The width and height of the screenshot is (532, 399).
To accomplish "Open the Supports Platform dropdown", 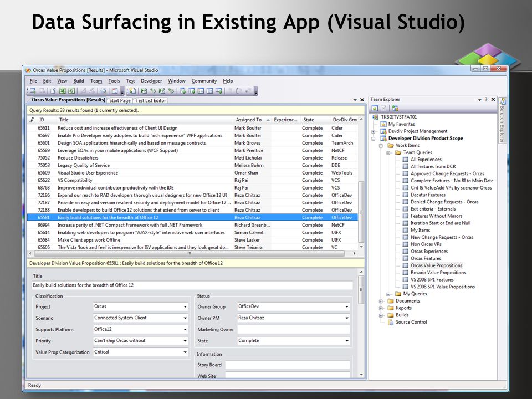I will [x=185, y=329].
